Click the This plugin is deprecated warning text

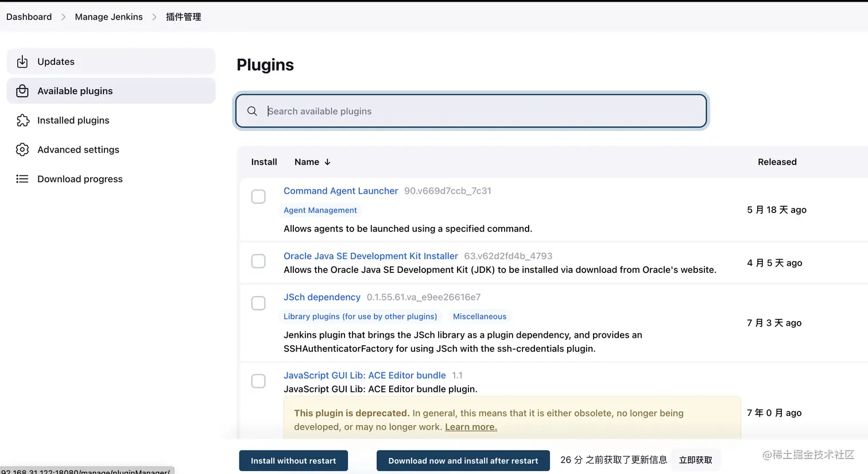[x=351, y=413]
